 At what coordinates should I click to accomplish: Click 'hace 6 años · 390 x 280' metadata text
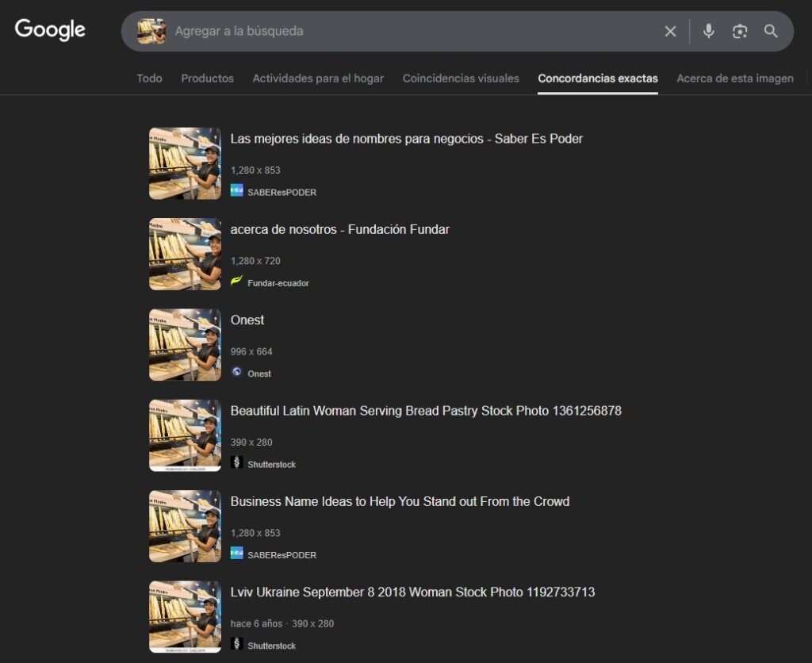click(x=282, y=623)
